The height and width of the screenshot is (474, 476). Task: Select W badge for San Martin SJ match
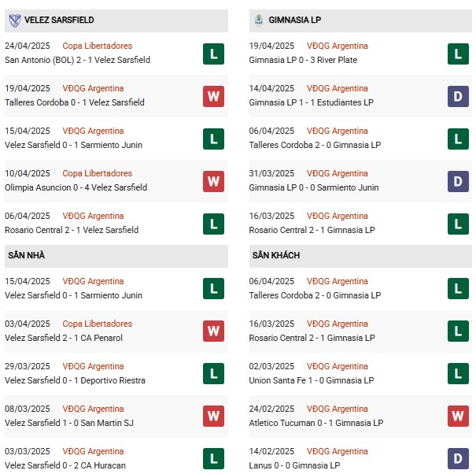[x=213, y=417]
